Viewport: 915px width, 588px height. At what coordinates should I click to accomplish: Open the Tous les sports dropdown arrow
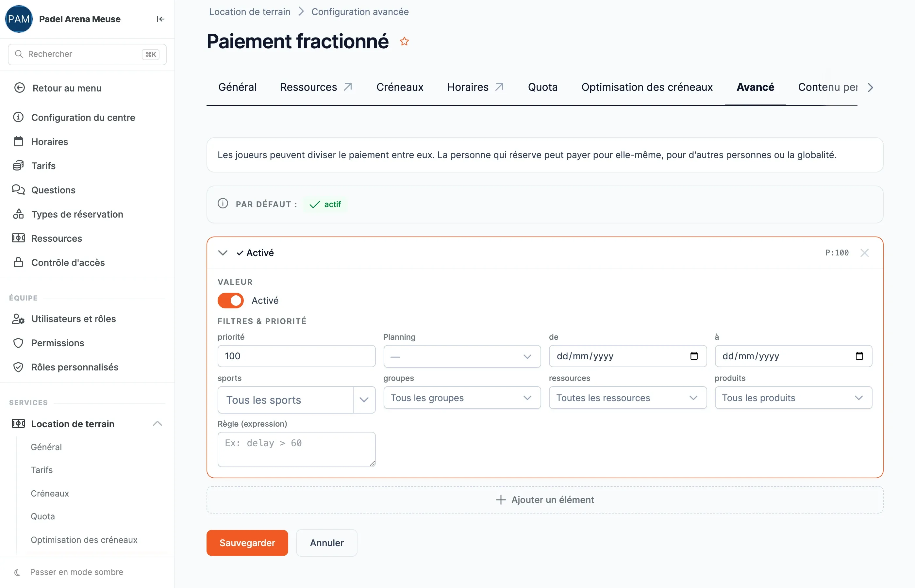pos(364,400)
